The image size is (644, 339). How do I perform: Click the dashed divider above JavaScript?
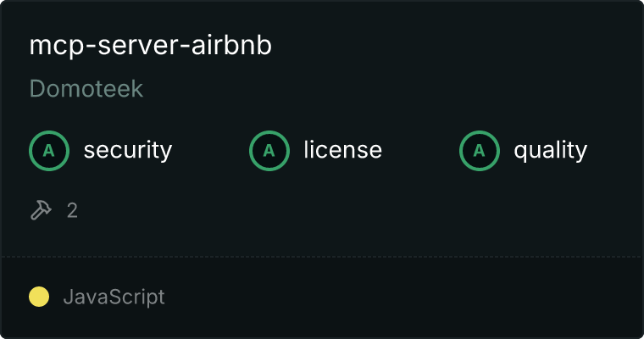point(322,257)
